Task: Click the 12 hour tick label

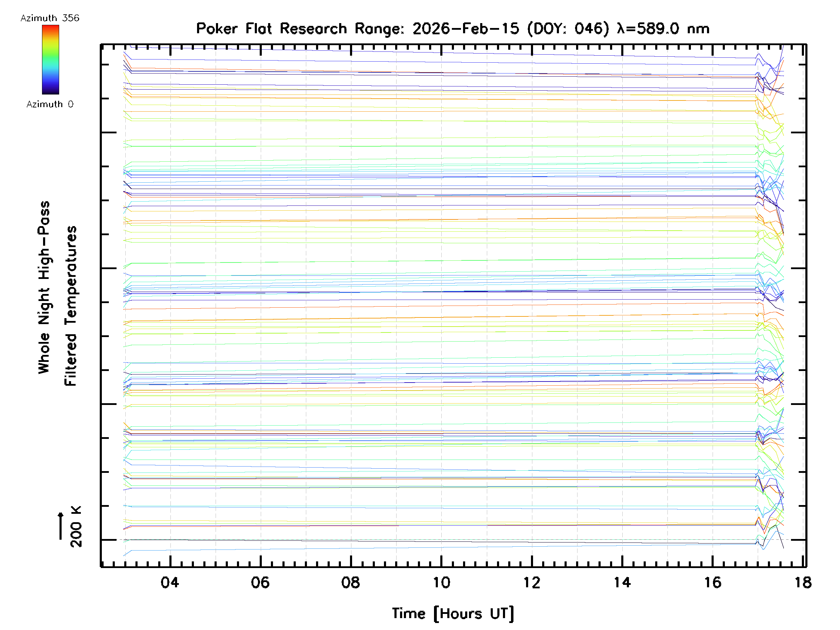Action: [532, 582]
